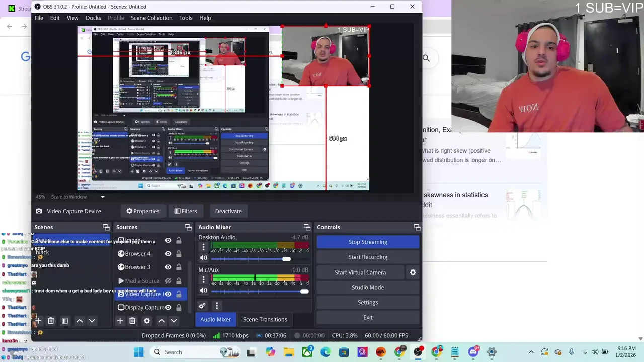
Task: Hide the Image source
Action: tap(168, 241)
